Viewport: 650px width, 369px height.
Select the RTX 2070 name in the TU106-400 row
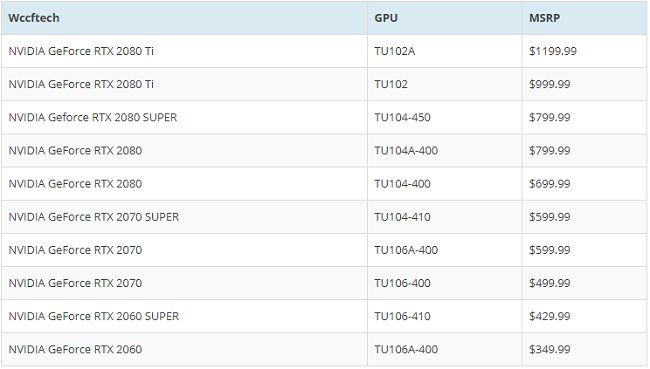(75, 283)
